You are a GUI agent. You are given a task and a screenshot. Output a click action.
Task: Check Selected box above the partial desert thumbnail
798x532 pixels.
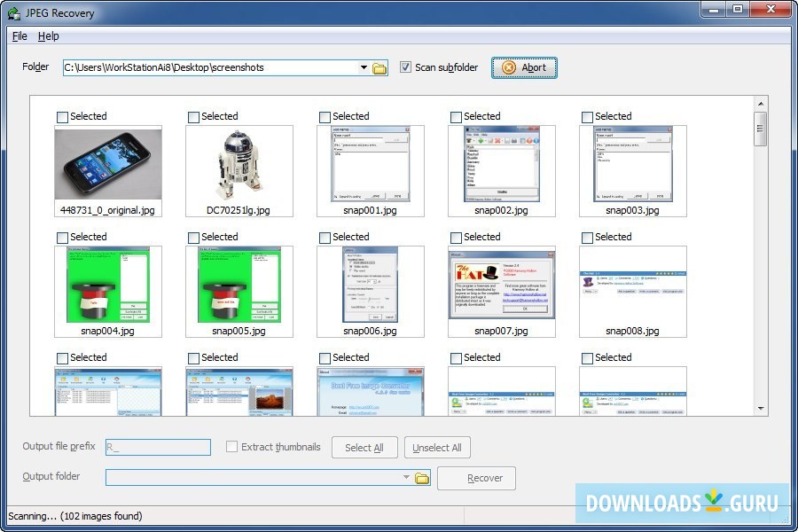pyautogui.click(x=193, y=358)
